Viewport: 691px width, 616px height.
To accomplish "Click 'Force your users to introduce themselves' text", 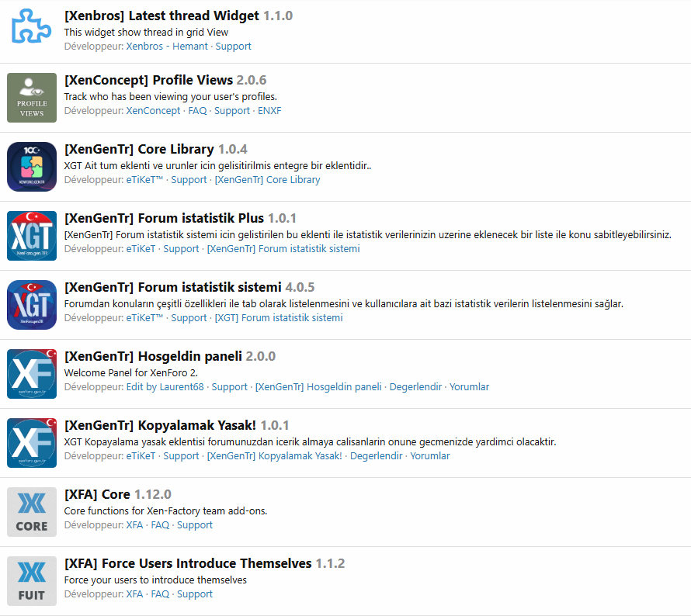I will (155, 580).
